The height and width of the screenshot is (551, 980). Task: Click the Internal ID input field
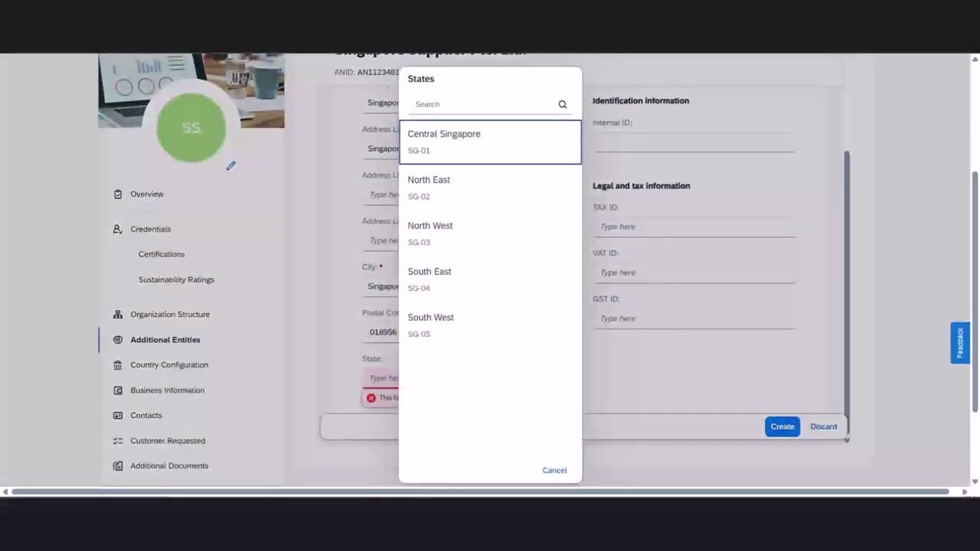coord(694,142)
